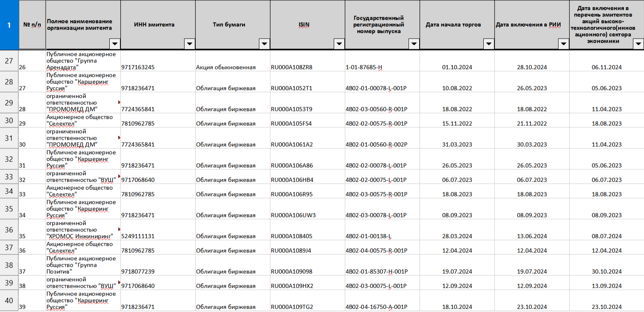Select cell Акция обыкновенная
Image resolution: width=644 pixels, height=312 pixels.
233,61
